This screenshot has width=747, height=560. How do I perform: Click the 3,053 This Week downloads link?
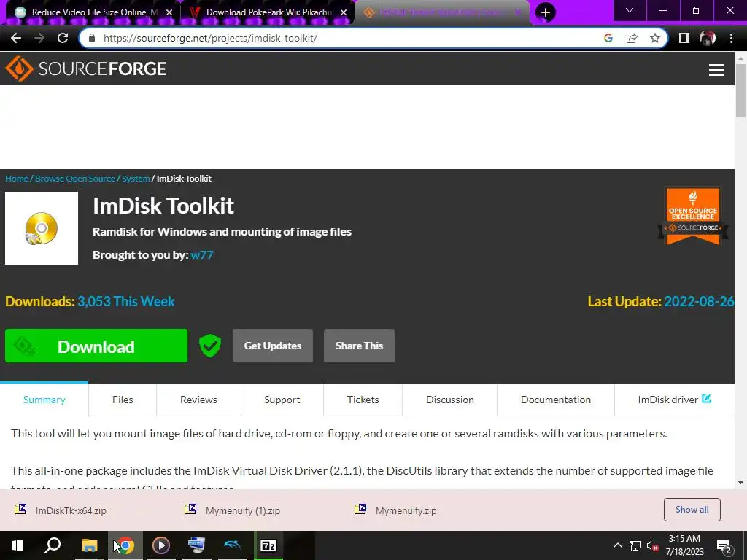click(125, 301)
